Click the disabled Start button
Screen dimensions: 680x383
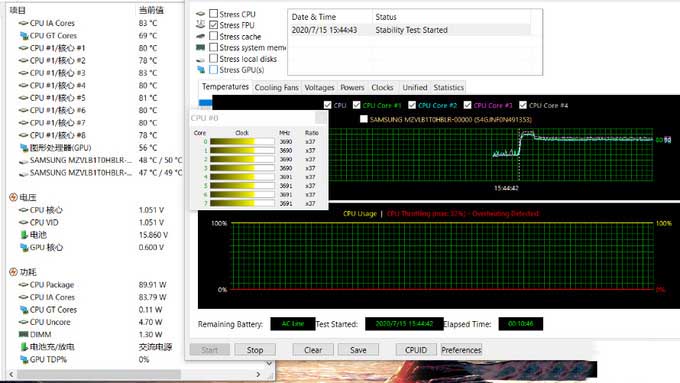210,350
